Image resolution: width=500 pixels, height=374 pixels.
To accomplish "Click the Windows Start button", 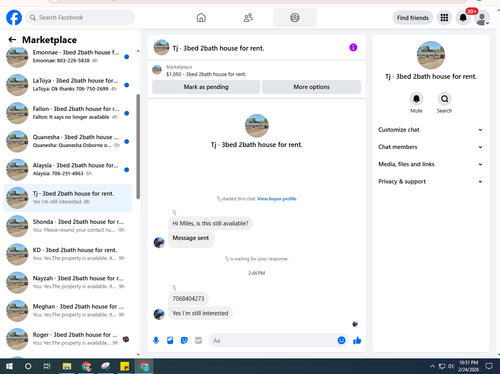I will tap(9, 366).
